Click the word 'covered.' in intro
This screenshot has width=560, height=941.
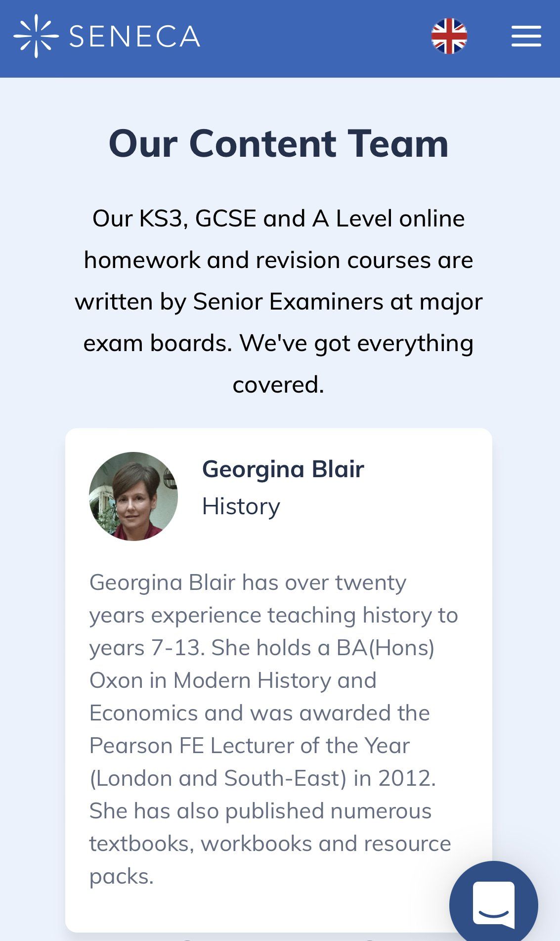point(279,385)
